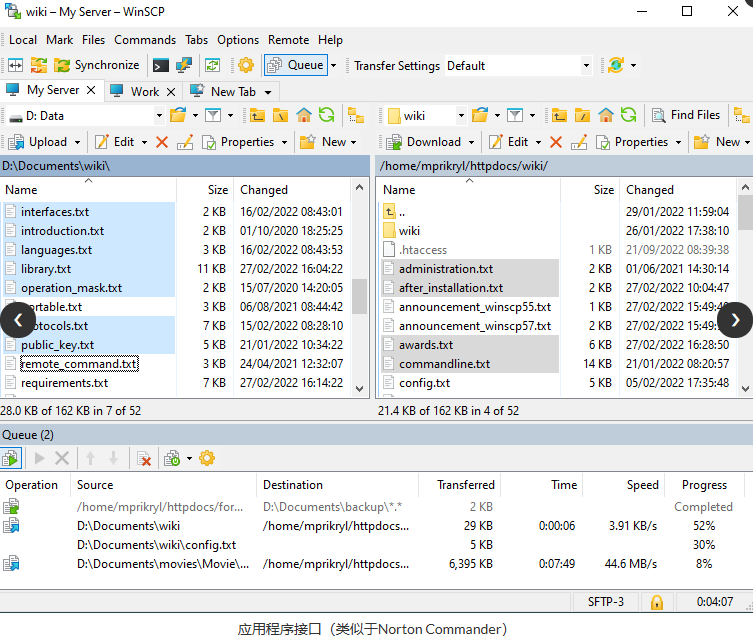
Task: Open session in PuTTY icon
Action: pyautogui.click(x=183, y=65)
